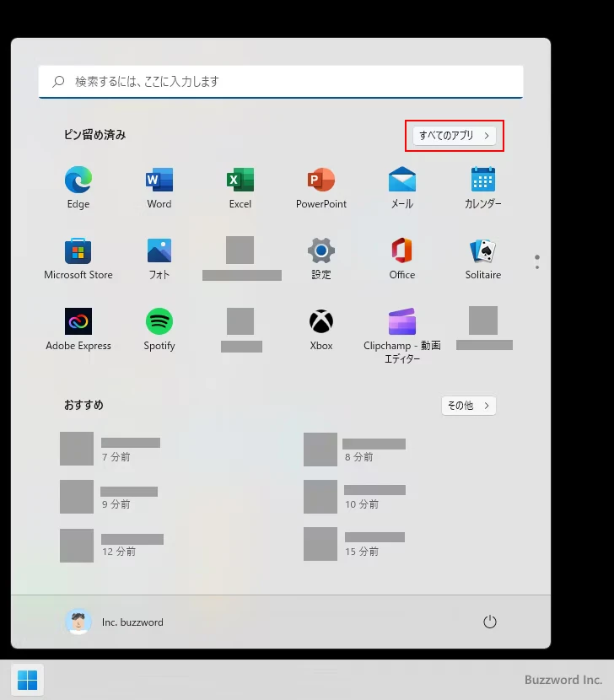Open Clipchamp video editor

click(402, 336)
